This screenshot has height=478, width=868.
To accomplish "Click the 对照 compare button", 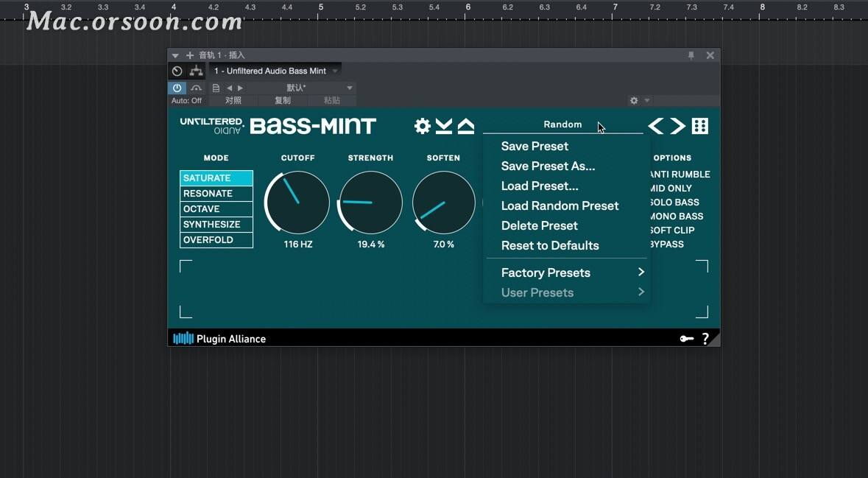I will pos(233,100).
